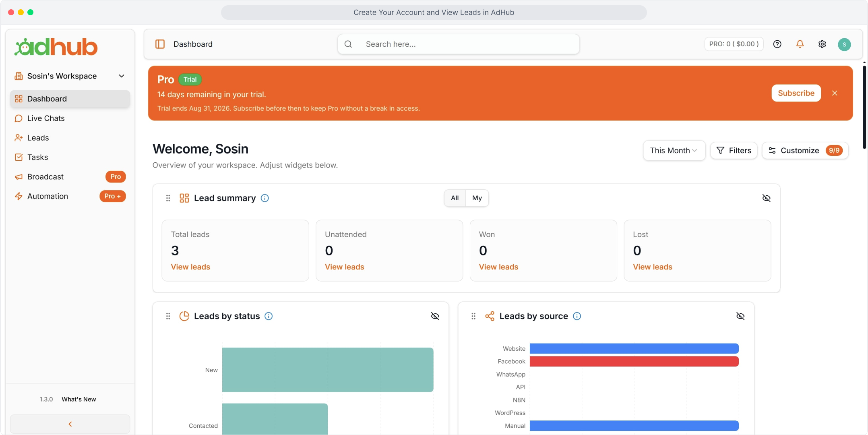Screen dimensions: 868x435
Task: Grab the Lead summary drag handle
Action: (x=168, y=198)
